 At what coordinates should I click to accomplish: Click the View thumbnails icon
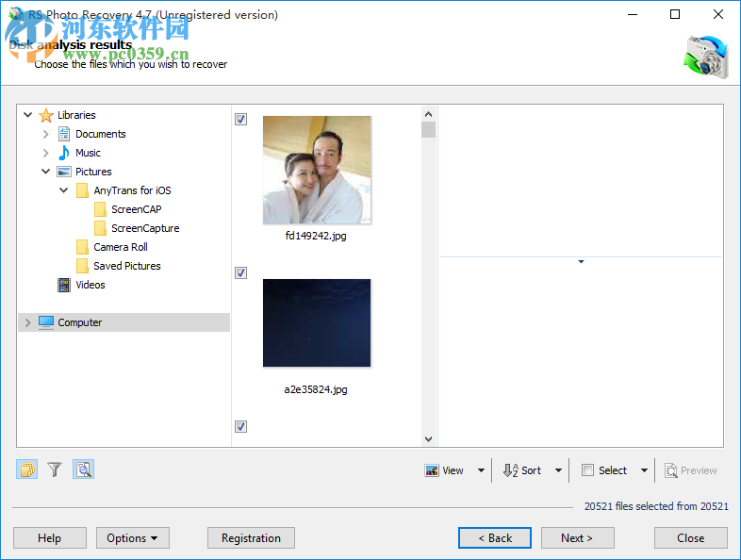[x=432, y=470]
